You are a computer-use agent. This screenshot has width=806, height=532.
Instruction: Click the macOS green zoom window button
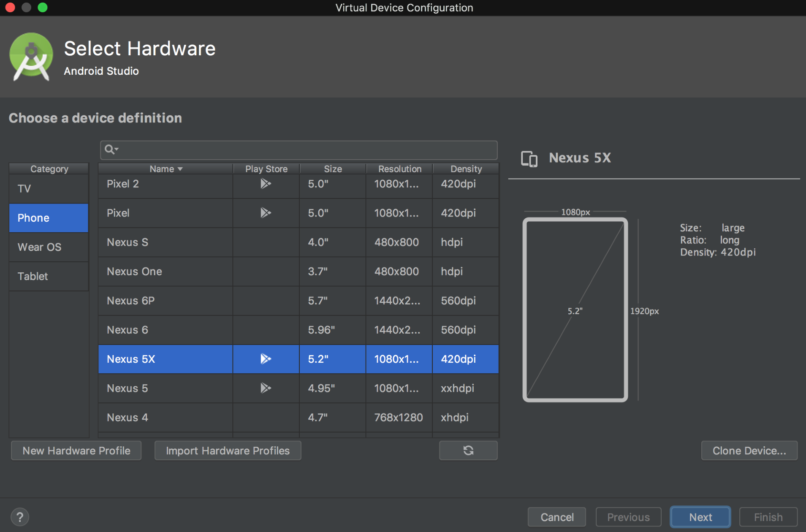pos(43,7)
